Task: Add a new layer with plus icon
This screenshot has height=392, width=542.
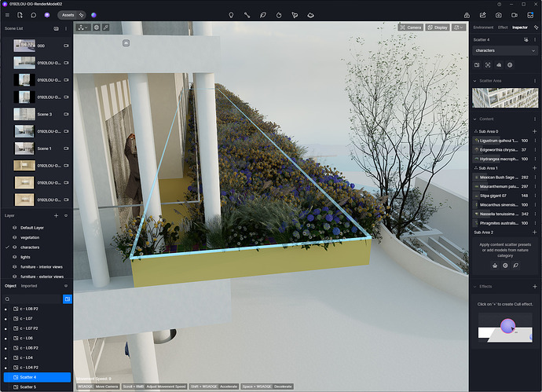Action: 56,214
